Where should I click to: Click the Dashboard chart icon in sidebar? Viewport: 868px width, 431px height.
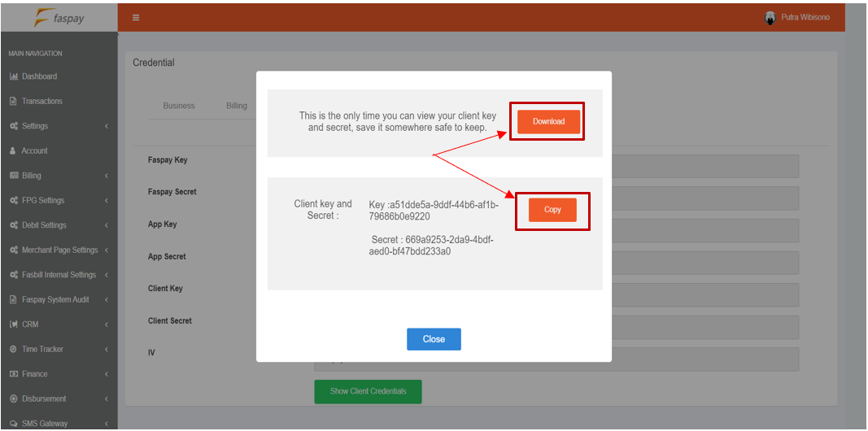click(14, 76)
